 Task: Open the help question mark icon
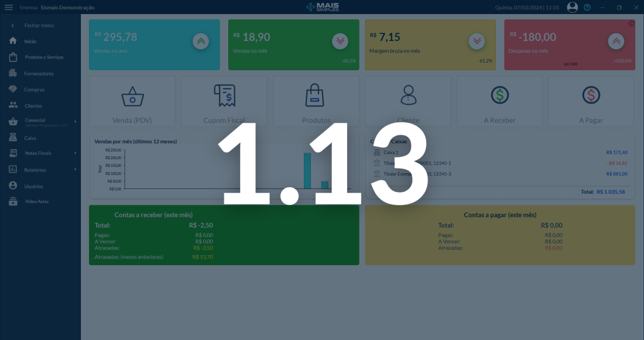coord(587,8)
